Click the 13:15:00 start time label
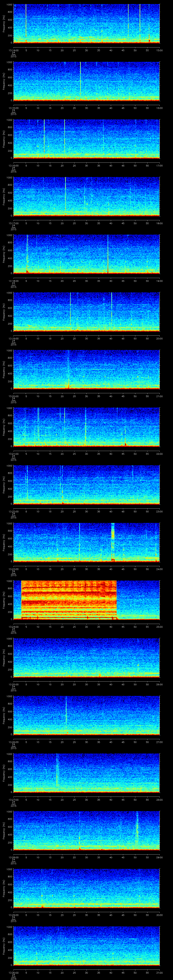The width and height of the screenshot is (173, 980). pos(13,108)
